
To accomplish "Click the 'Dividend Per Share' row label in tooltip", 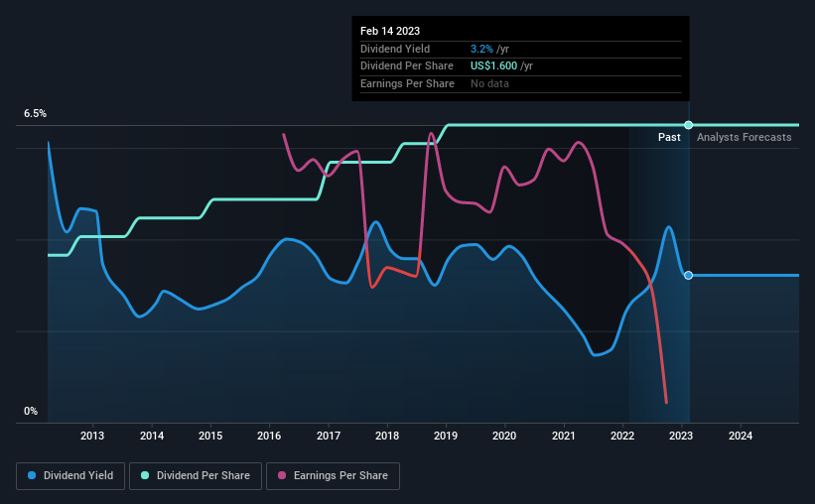I will pos(406,66).
